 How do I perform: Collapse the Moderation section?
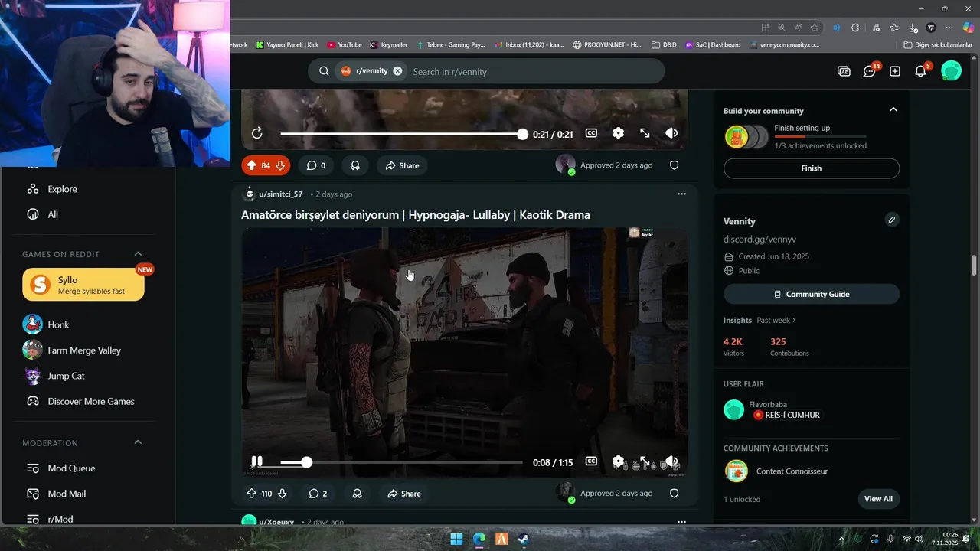138,442
